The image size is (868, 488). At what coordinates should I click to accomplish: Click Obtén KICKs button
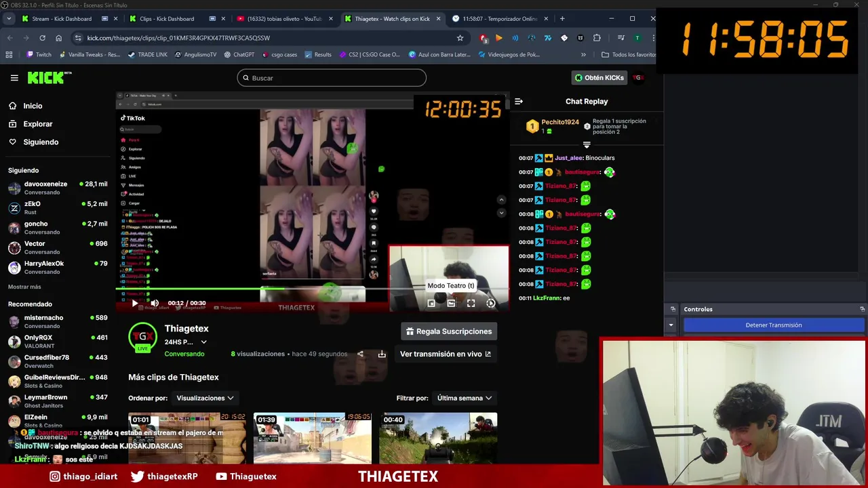click(599, 78)
